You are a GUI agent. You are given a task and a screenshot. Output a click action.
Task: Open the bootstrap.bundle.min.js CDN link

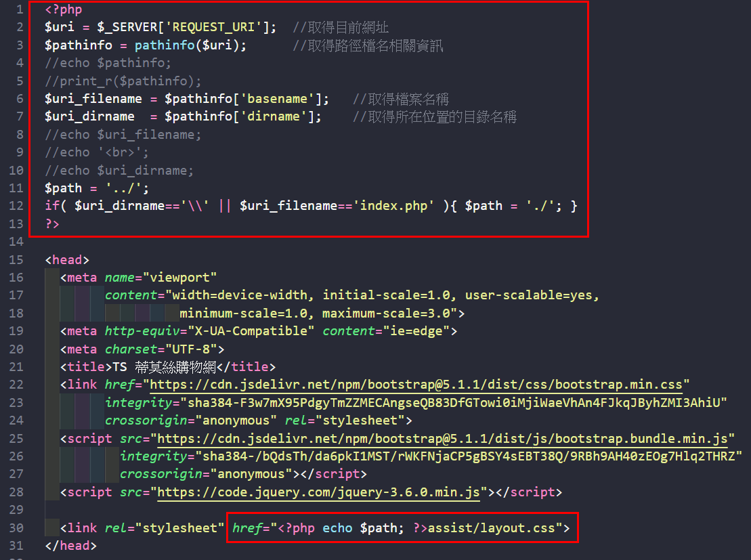[x=446, y=437]
